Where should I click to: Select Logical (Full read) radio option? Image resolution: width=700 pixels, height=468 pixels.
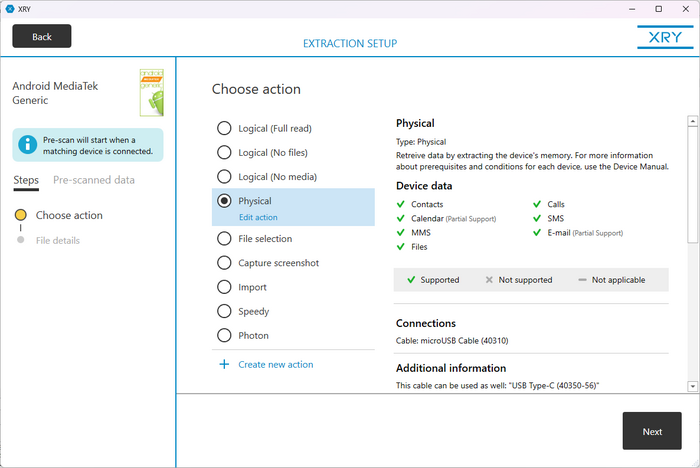pos(225,129)
